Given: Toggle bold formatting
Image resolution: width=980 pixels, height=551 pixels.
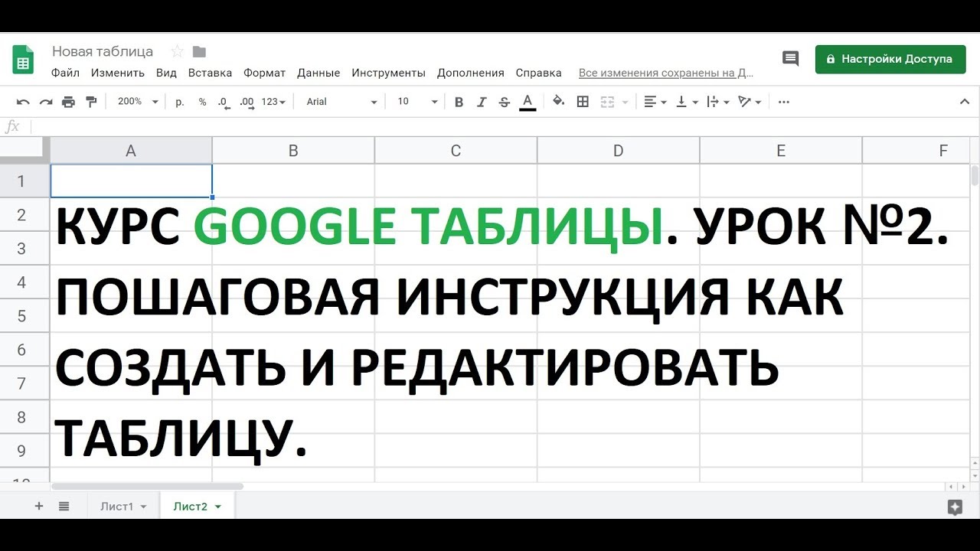Looking at the screenshot, I should click(x=459, y=102).
